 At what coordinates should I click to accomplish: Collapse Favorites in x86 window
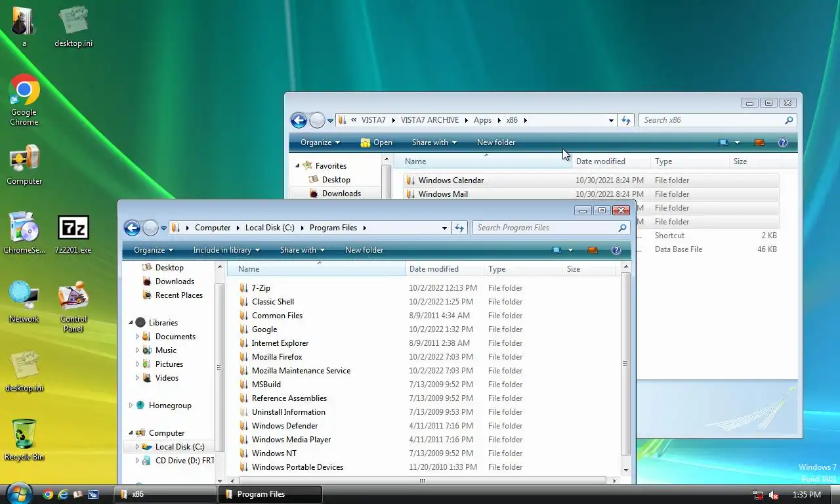click(297, 166)
